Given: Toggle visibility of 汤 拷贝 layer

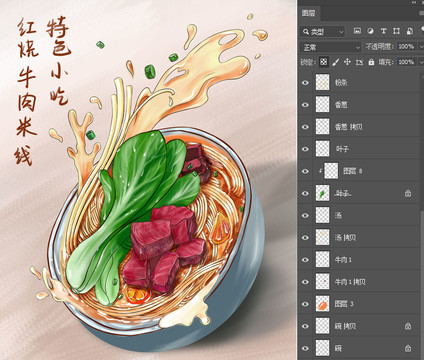Looking at the screenshot, I should point(305,238).
